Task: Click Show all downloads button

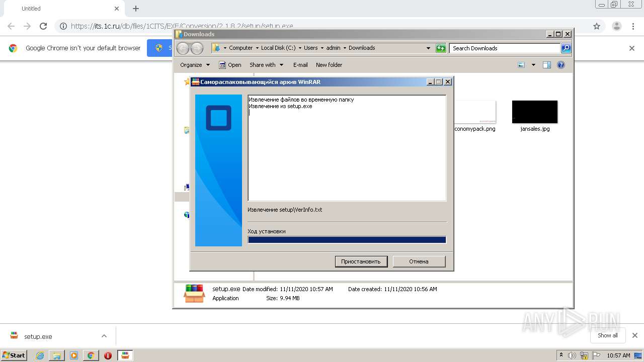Action: 607,335
